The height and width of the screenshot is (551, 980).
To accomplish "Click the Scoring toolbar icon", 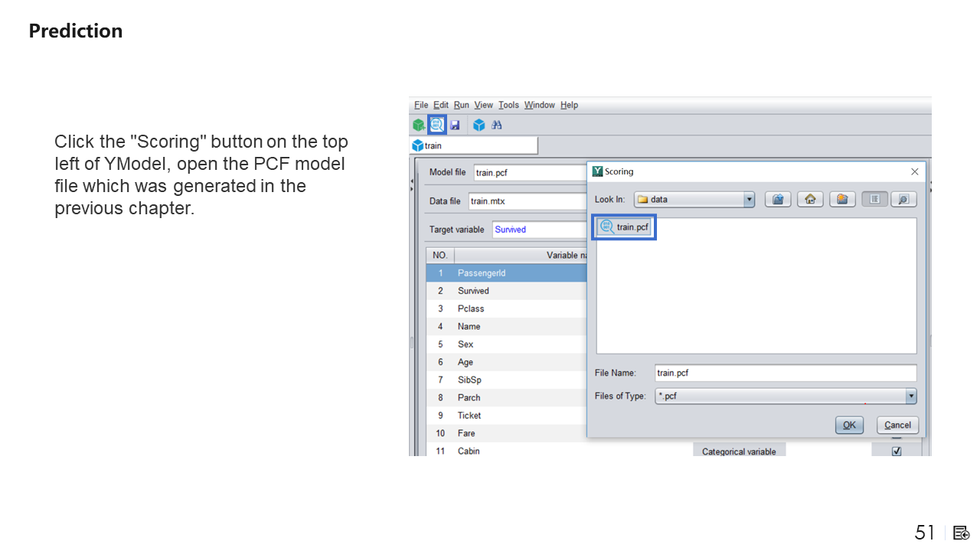I will pos(436,125).
